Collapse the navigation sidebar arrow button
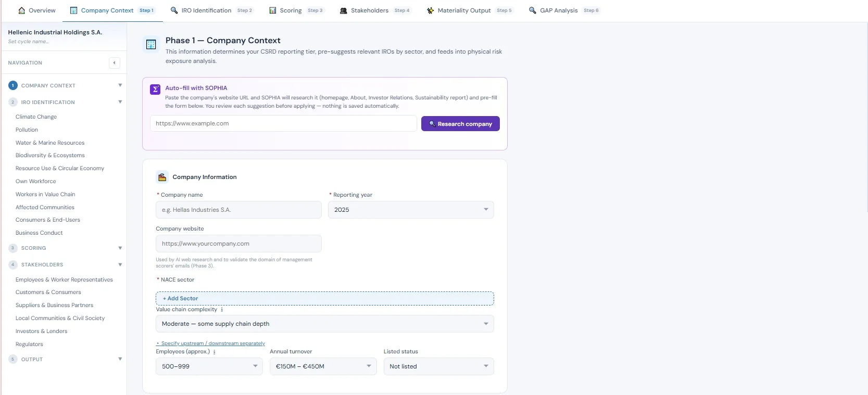This screenshot has height=395, width=868. pyautogui.click(x=115, y=63)
